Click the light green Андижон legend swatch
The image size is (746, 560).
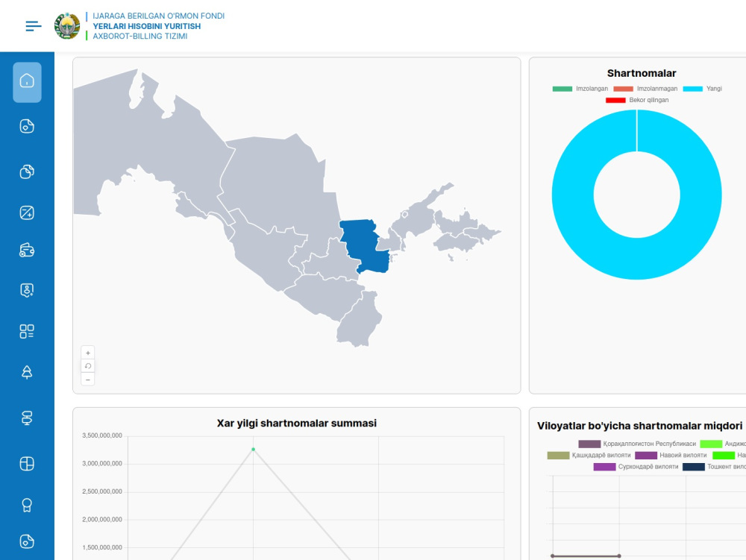click(711, 444)
